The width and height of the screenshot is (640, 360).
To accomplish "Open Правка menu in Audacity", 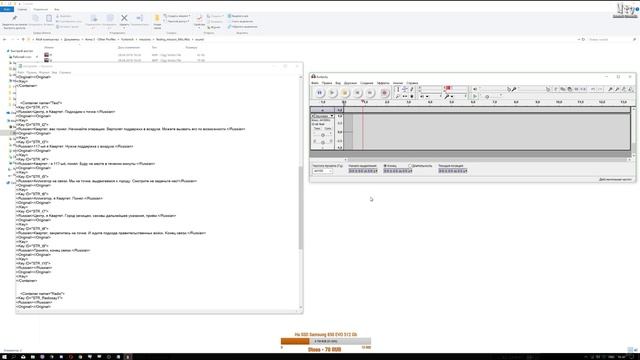I will tap(327, 83).
